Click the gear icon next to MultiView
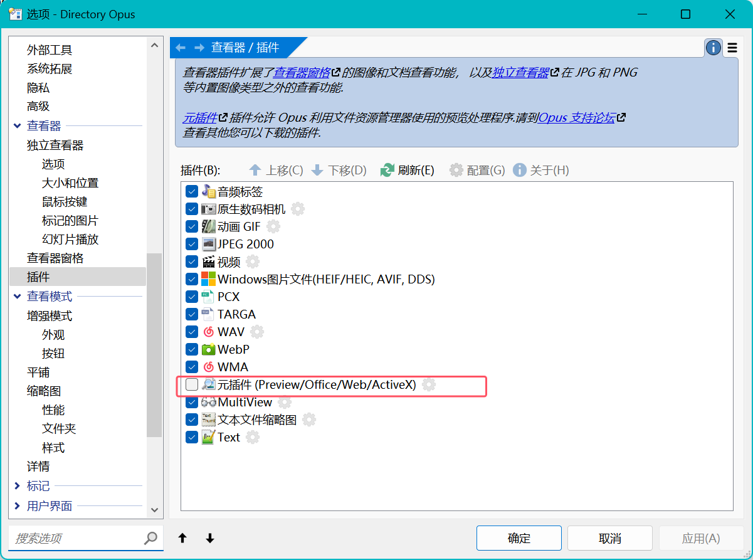The width and height of the screenshot is (753, 560). [x=285, y=402]
